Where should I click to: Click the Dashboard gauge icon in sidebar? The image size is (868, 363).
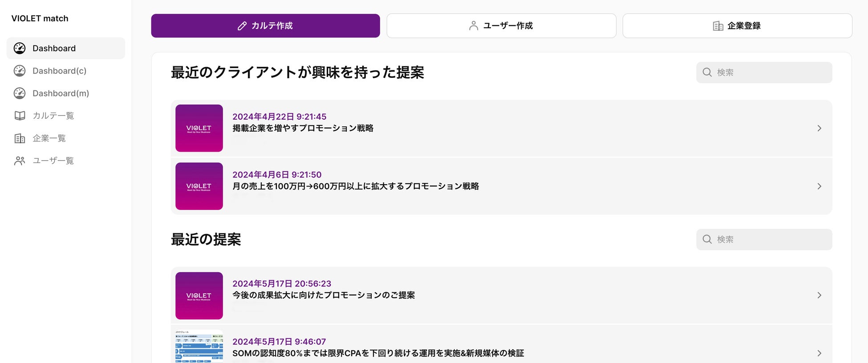[20, 48]
